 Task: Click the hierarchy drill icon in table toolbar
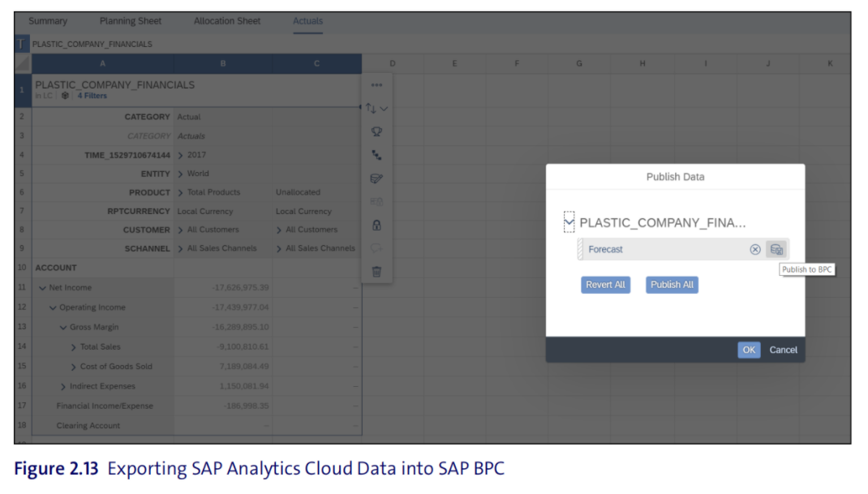point(376,155)
